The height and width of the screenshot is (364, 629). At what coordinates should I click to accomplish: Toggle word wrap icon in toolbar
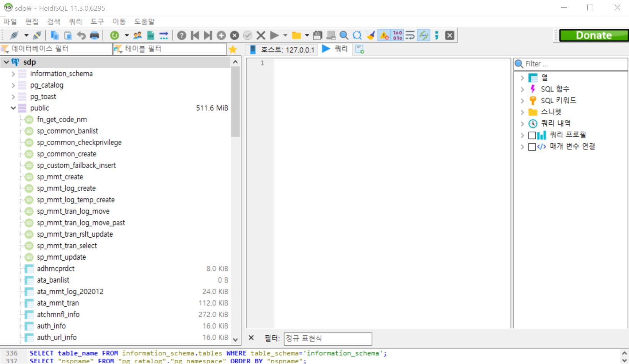point(410,36)
